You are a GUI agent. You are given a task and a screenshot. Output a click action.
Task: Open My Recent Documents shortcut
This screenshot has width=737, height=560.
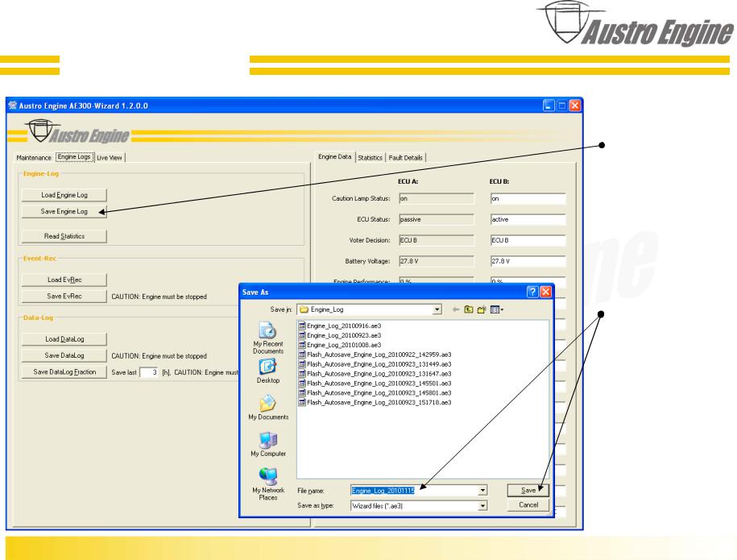pos(268,338)
